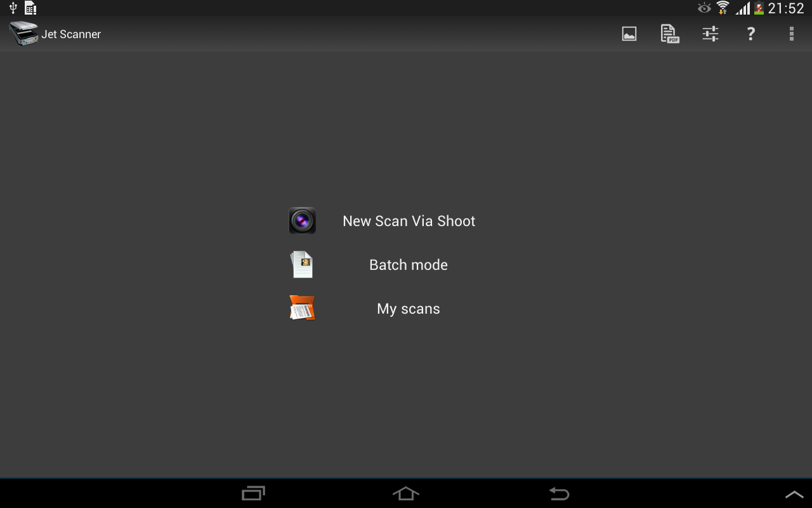The width and height of the screenshot is (812, 508).
Task: Open the image gallery toolbar icon
Action: click(x=629, y=34)
